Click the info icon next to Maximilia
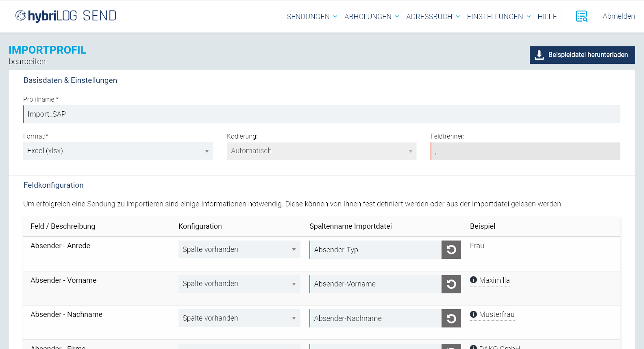The image size is (644, 349). point(473,280)
